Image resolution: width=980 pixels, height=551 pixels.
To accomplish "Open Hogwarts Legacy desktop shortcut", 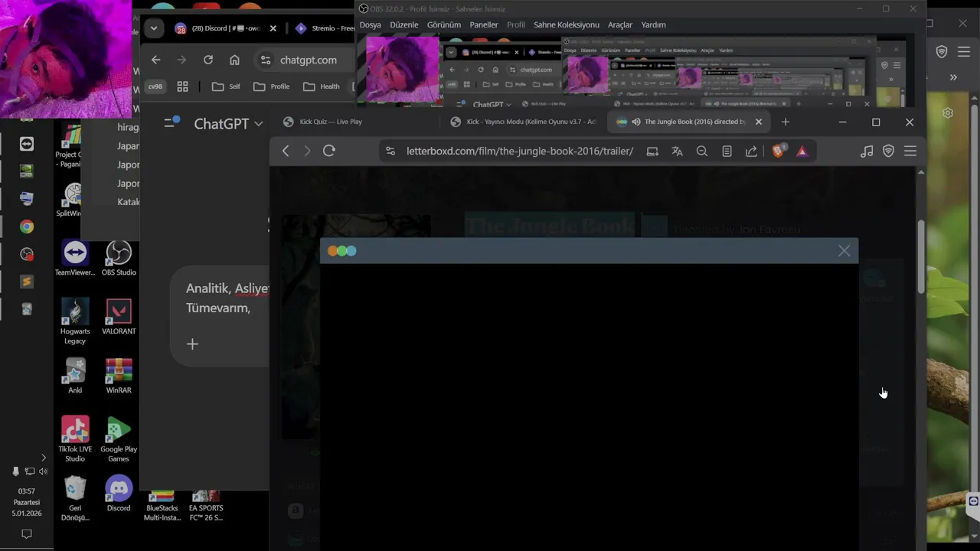I will 75,321.
